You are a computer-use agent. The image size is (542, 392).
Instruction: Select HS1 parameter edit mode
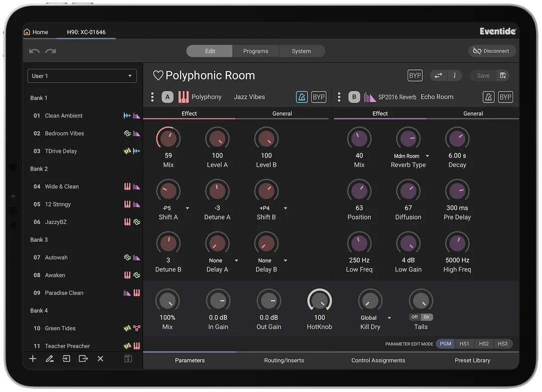(464, 344)
